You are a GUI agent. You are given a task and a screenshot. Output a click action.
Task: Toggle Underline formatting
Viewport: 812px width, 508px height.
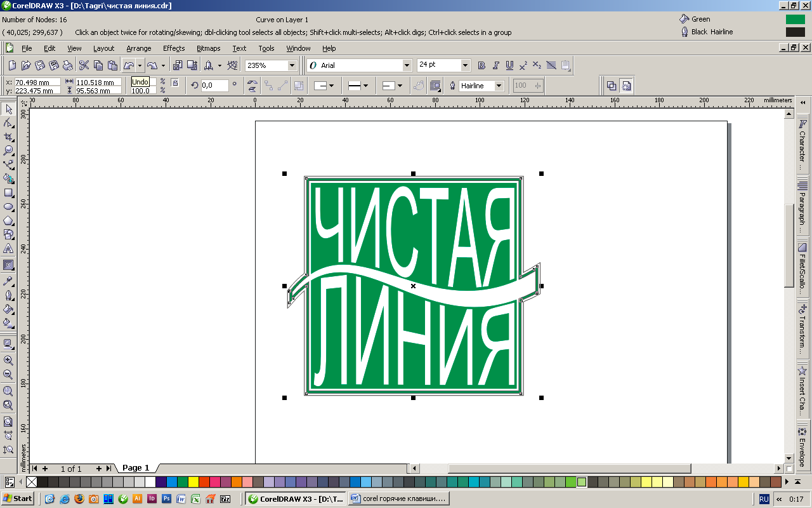pyautogui.click(x=509, y=65)
